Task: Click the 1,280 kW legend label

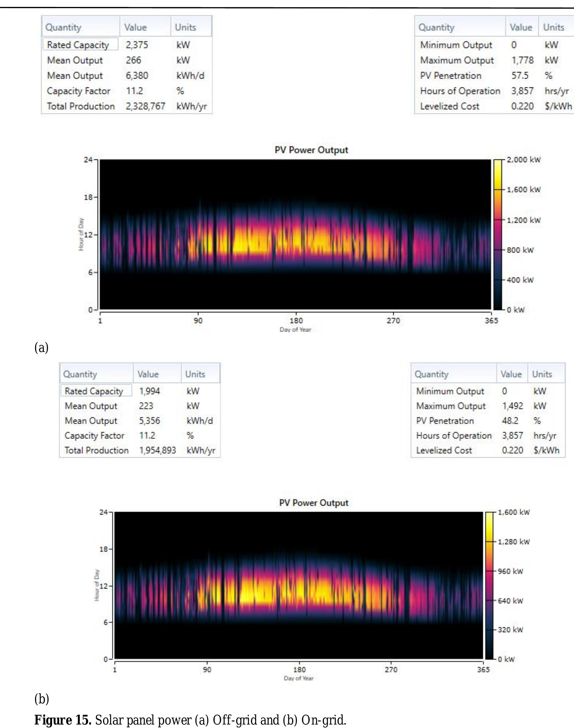Action: (x=514, y=542)
